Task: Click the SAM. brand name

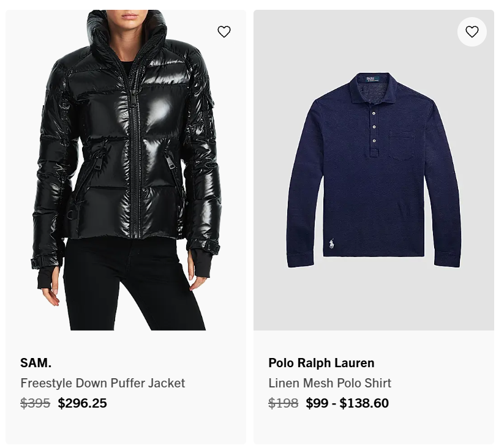Action: coord(36,363)
